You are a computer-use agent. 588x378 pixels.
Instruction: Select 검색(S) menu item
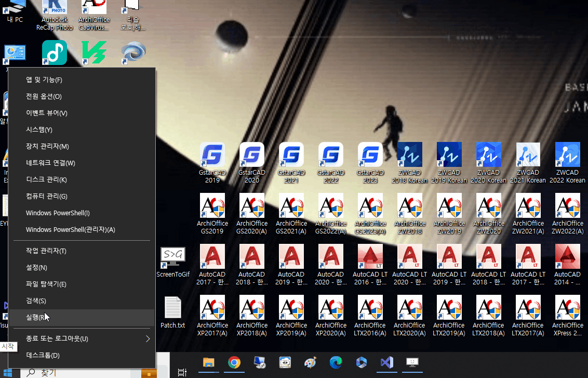[82, 301]
